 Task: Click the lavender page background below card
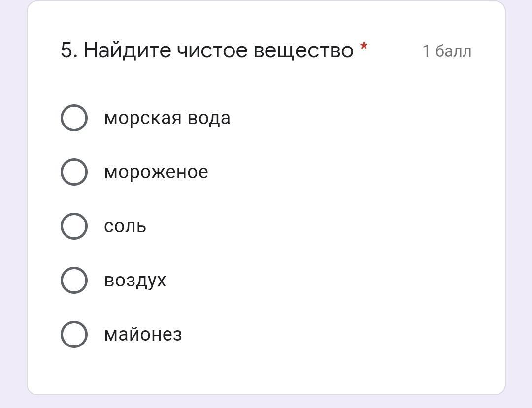tap(266, 402)
